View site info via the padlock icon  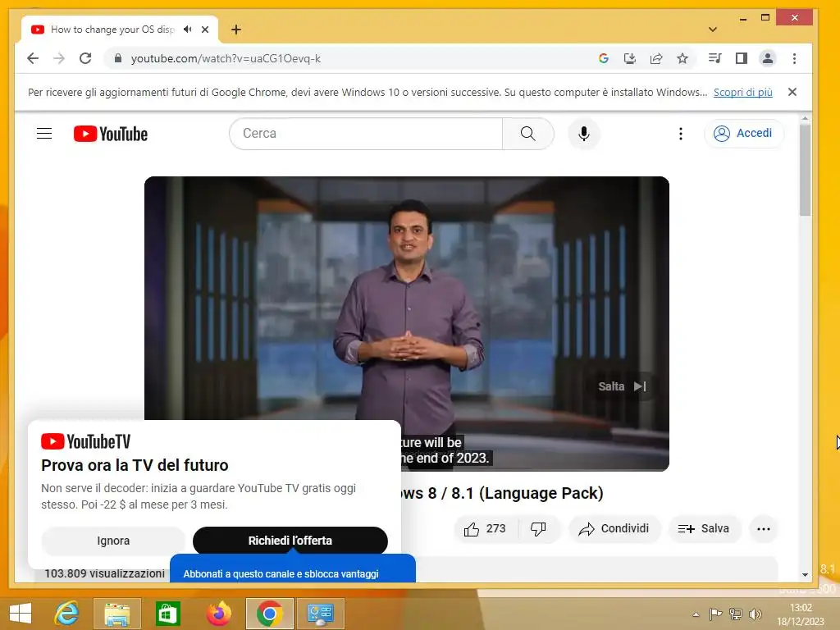pos(118,58)
